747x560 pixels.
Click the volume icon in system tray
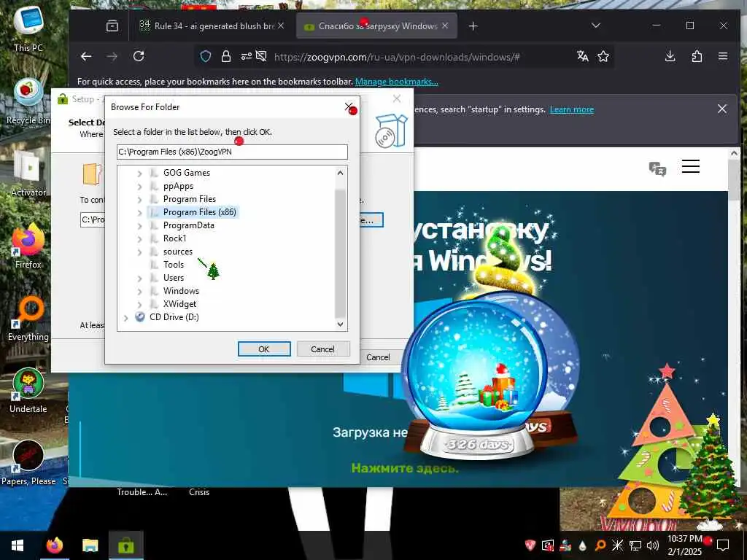(x=653, y=545)
